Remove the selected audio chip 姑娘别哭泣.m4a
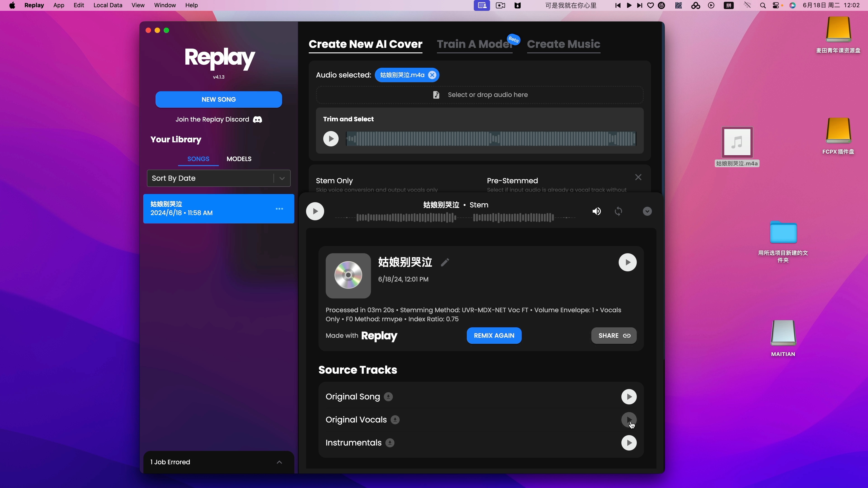The height and width of the screenshot is (488, 868). coord(432,75)
